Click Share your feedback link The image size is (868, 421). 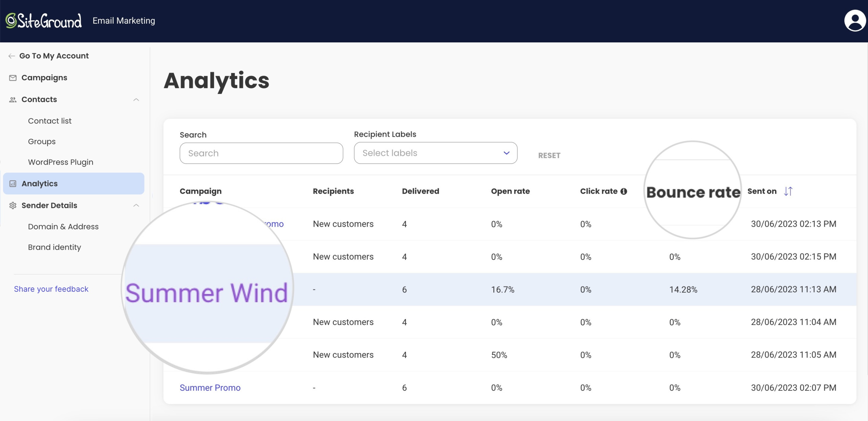[51, 289]
